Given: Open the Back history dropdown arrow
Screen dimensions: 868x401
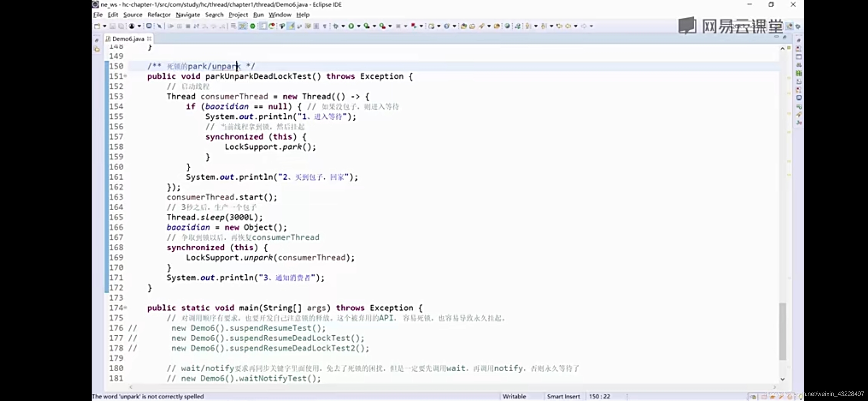Looking at the screenshot, I should click(x=576, y=26).
